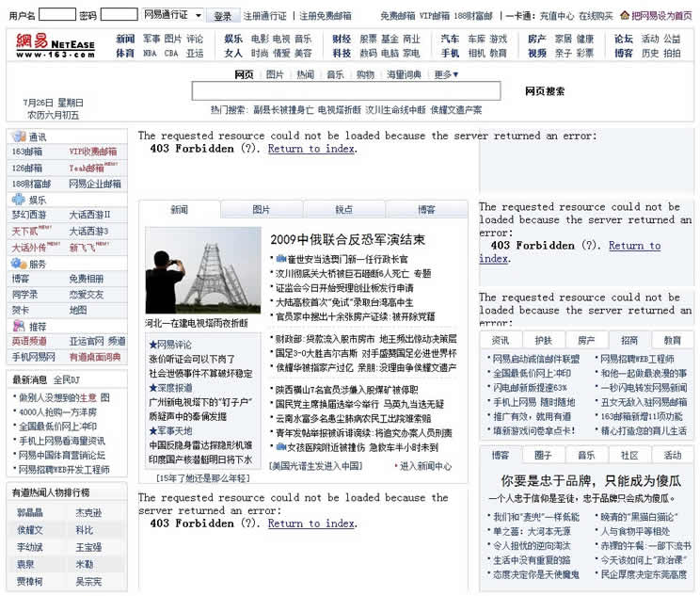Open the 有道桌面词典 sidebar link
The height and width of the screenshot is (596, 700).
[x=95, y=357]
